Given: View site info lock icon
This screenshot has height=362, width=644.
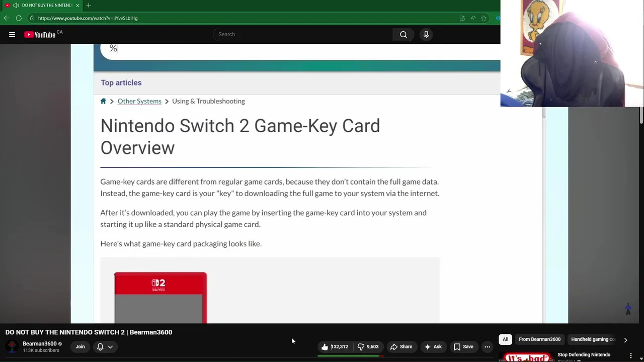Looking at the screenshot, I should coord(32,18).
